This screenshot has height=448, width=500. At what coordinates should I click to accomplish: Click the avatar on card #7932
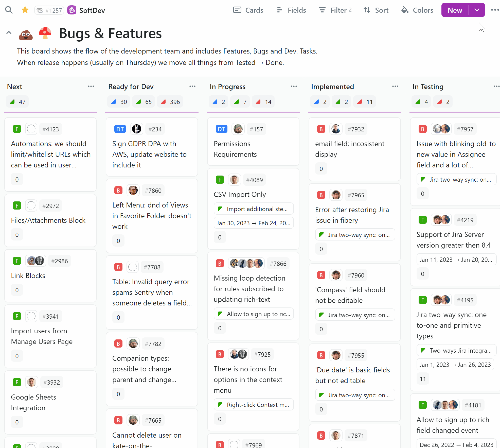point(336,129)
